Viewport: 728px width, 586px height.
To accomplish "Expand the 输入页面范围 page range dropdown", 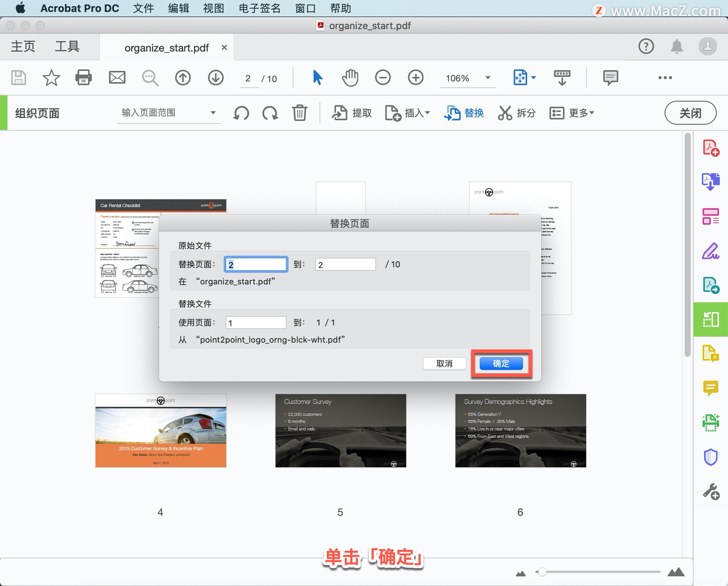I will pyautogui.click(x=213, y=113).
